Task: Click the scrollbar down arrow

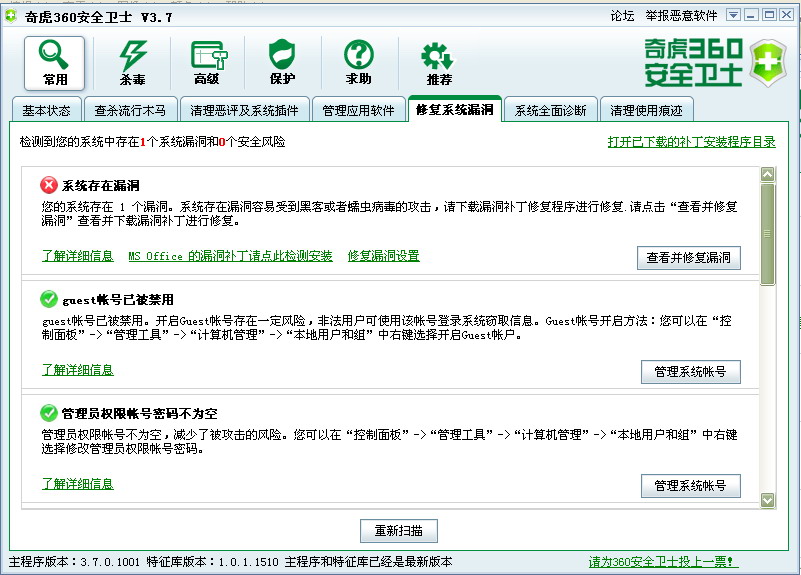Action: click(767, 500)
